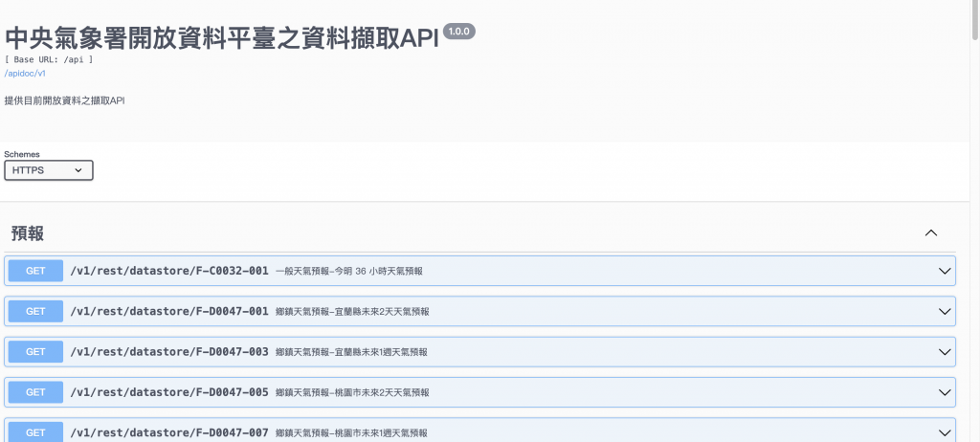Expand the F-D0047-003 endpoint chevron
This screenshot has height=442, width=980.
click(x=945, y=352)
